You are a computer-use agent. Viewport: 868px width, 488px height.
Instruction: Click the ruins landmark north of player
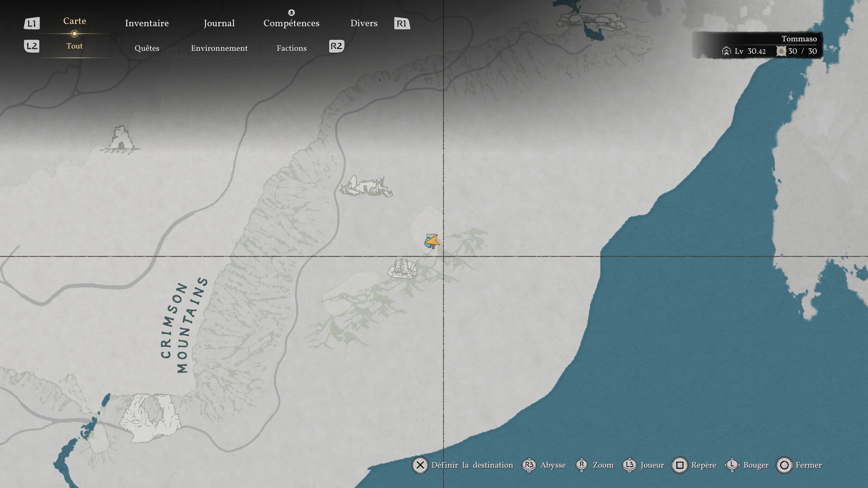[x=366, y=186]
